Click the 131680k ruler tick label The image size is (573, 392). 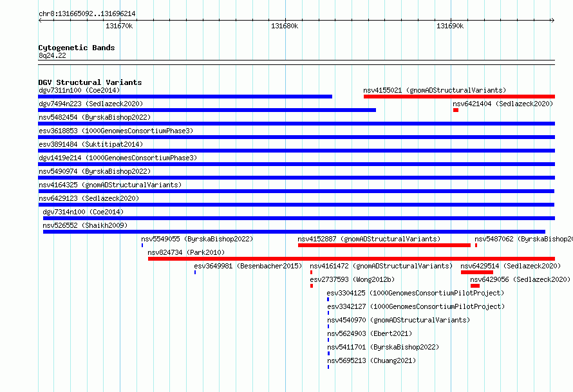(x=285, y=26)
